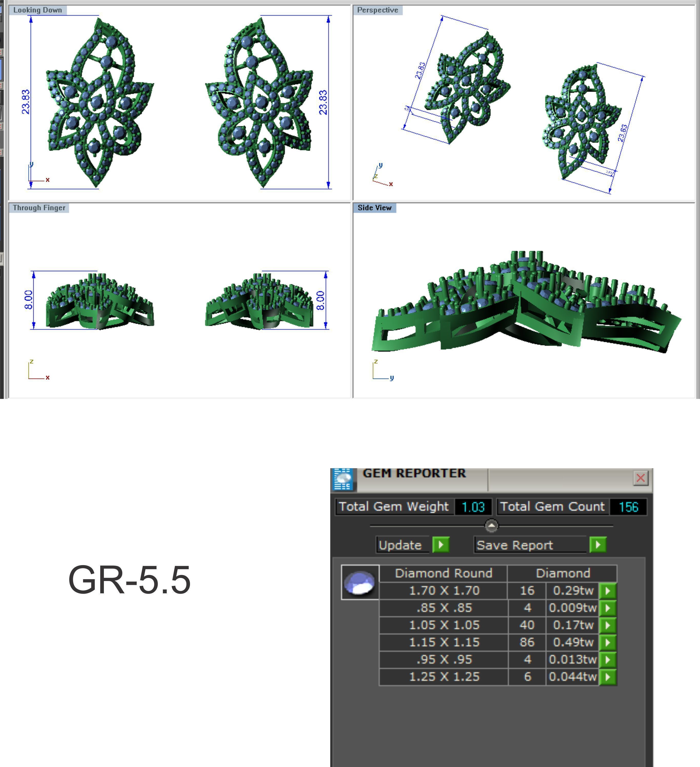The width and height of the screenshot is (700, 767).
Task: Click the count cell showing 86
Action: click(x=527, y=643)
